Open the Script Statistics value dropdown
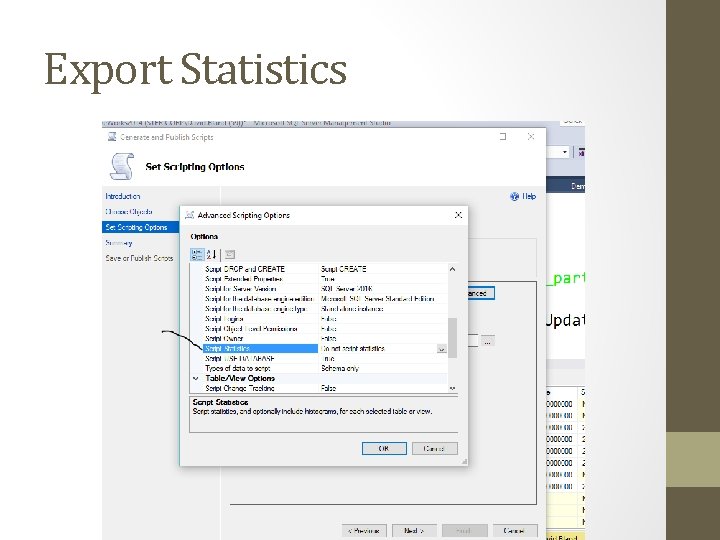The width and height of the screenshot is (720, 540). [x=441, y=349]
